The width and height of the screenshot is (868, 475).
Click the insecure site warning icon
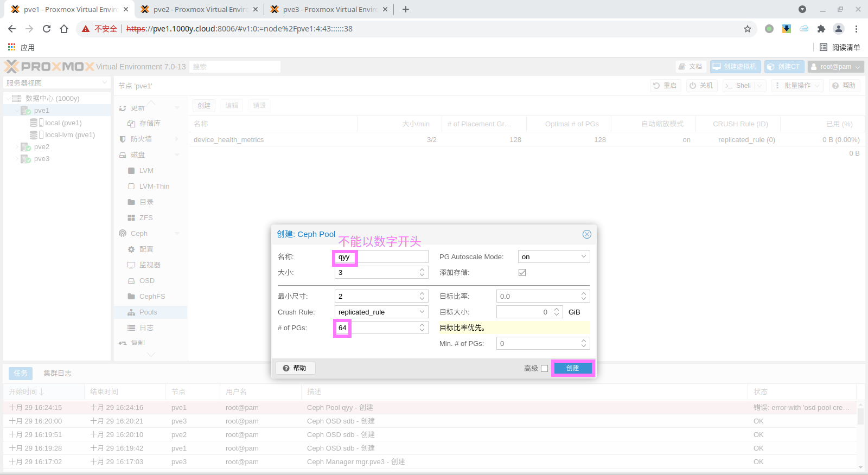86,29
